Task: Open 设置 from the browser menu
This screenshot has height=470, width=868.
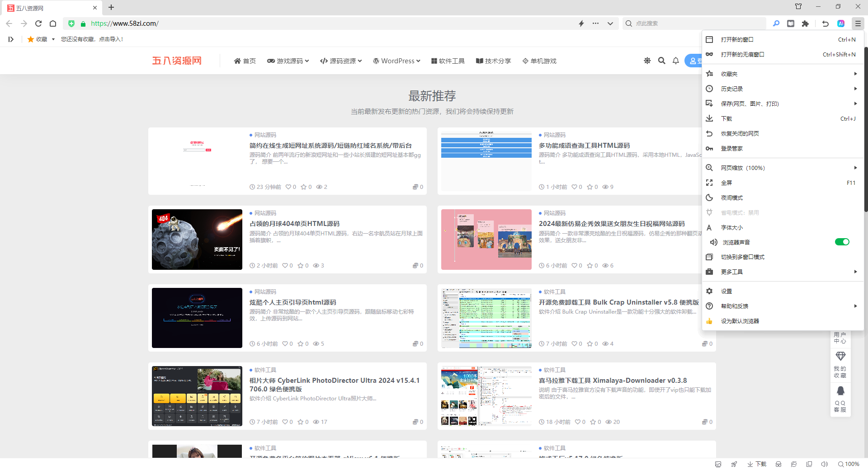Action: [783, 291]
